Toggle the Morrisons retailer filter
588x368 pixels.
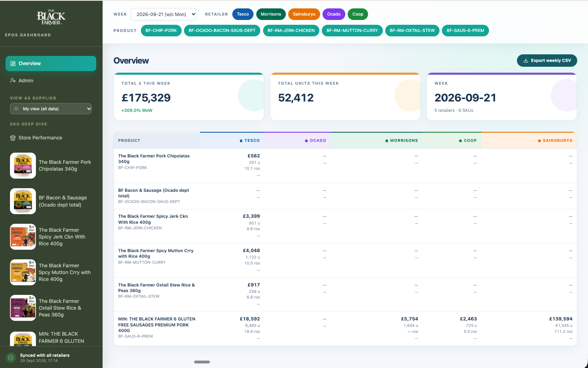[271, 14]
